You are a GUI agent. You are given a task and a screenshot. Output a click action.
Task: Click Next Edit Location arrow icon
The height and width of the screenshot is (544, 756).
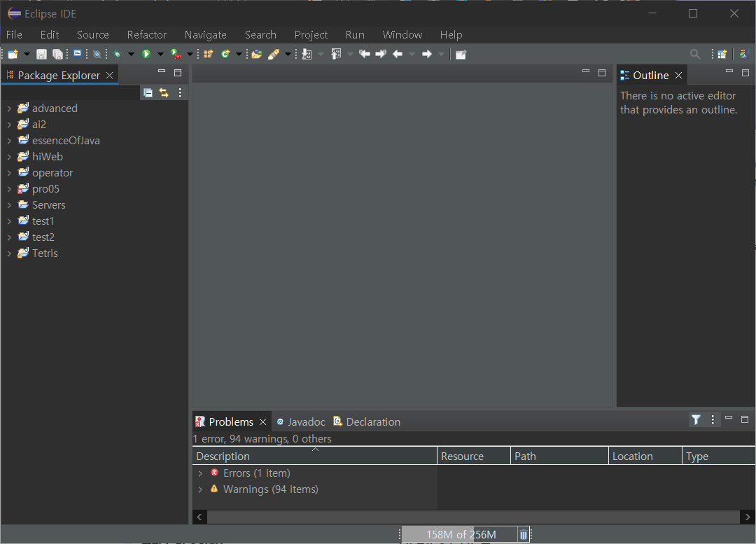381,53
